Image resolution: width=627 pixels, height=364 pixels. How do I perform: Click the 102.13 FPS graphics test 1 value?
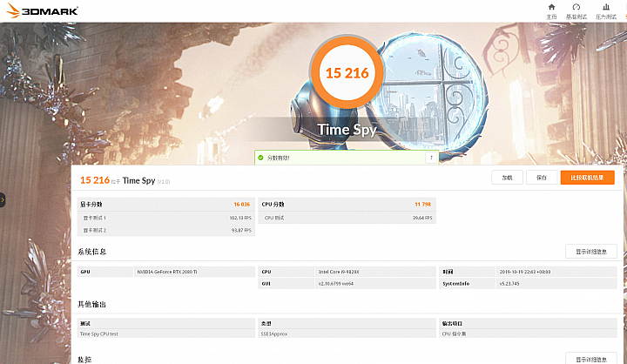(x=240, y=218)
